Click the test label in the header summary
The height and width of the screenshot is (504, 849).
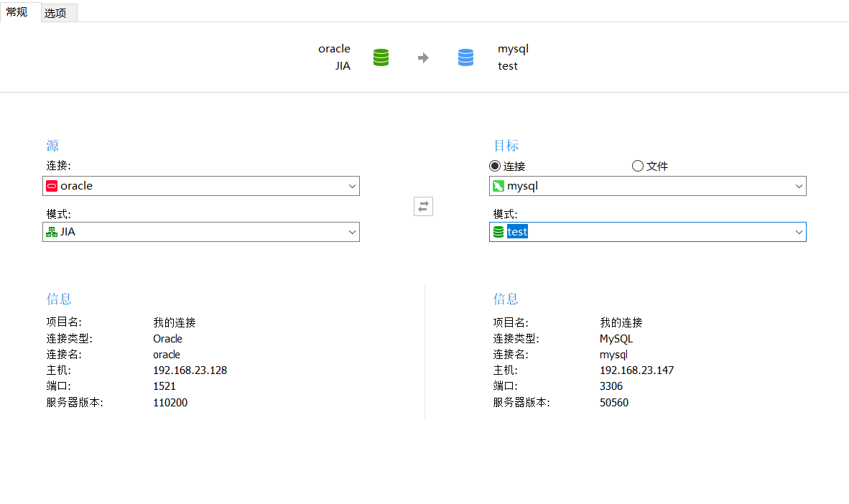pyautogui.click(x=508, y=66)
